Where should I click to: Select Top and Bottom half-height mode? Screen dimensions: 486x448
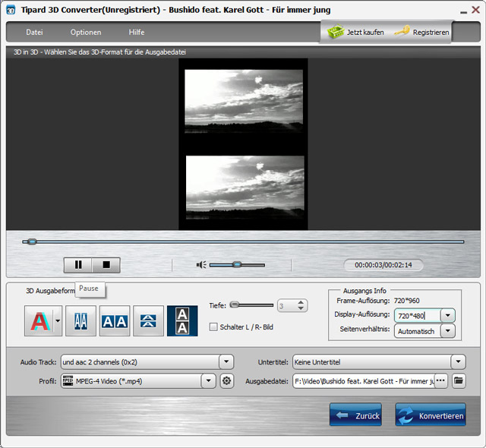pos(149,321)
